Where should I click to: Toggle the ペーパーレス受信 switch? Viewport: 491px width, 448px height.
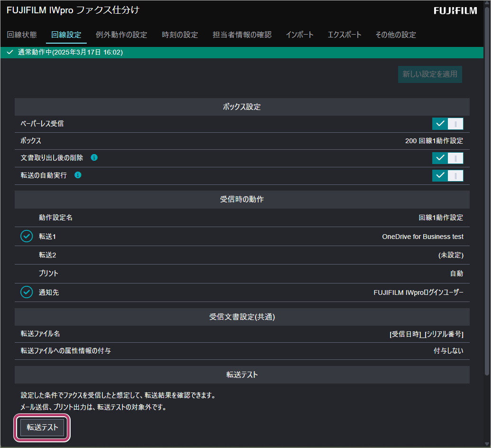pyautogui.click(x=447, y=124)
